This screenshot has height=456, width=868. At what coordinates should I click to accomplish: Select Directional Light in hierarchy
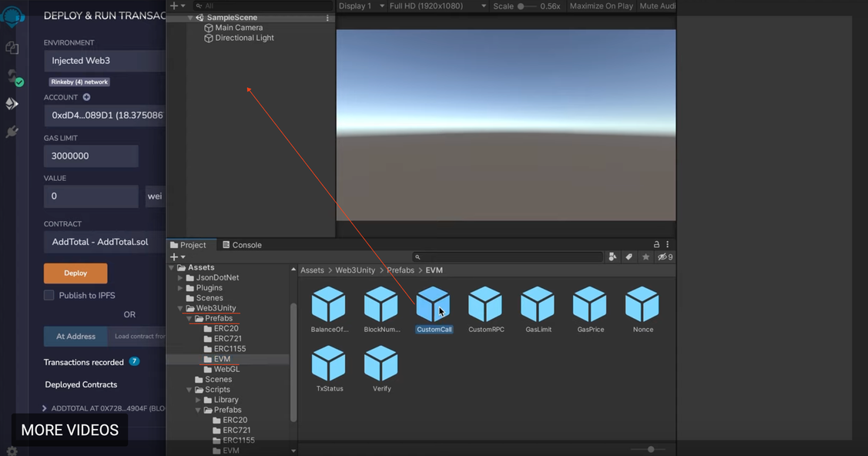(x=239, y=38)
